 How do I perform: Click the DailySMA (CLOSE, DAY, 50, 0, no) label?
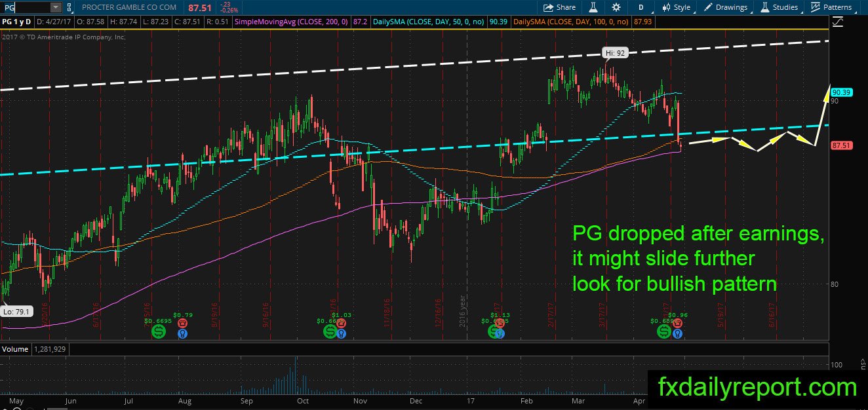[429, 22]
